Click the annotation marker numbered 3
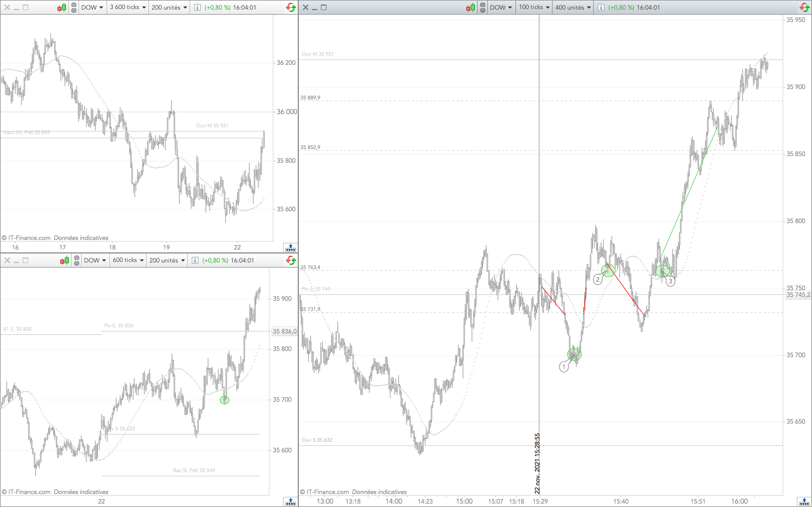This screenshot has width=812, height=507. coord(670,281)
